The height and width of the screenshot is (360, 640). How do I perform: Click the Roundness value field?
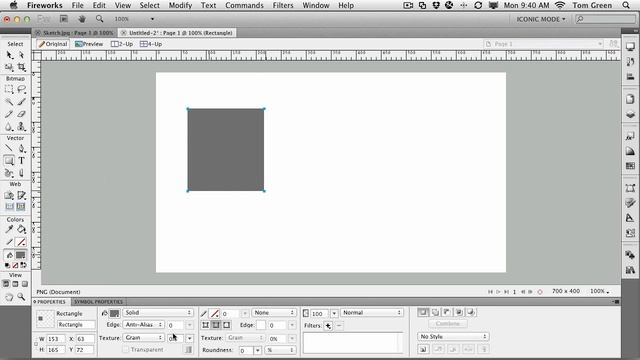pyautogui.click(x=246, y=350)
